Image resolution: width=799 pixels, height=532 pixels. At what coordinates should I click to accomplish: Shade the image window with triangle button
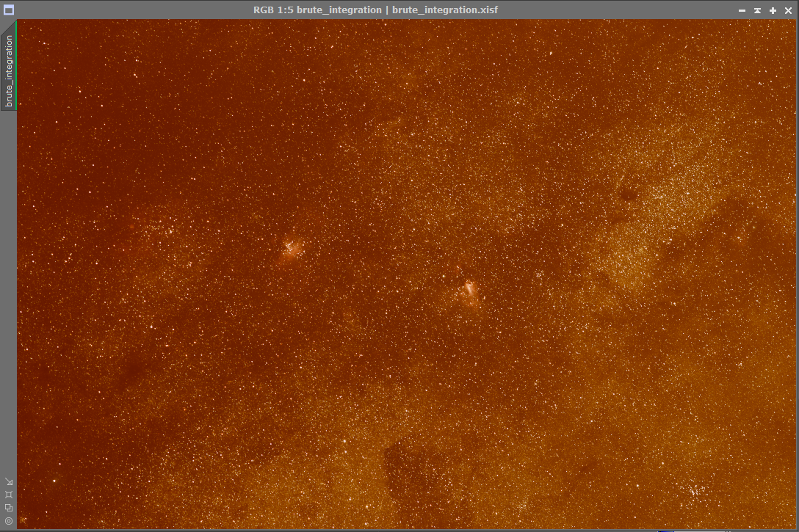[x=758, y=10]
